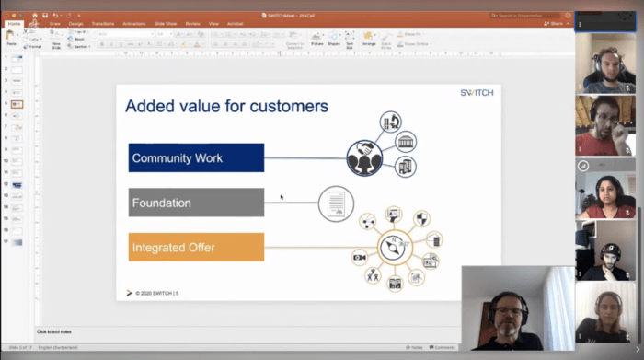This screenshot has height=360, width=644.
Task: Click the Reset button in the ribbon
Action: (76, 39)
